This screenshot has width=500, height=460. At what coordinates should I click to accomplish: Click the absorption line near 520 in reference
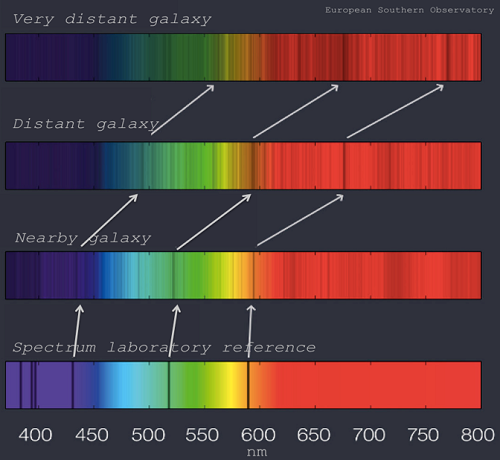(169, 385)
